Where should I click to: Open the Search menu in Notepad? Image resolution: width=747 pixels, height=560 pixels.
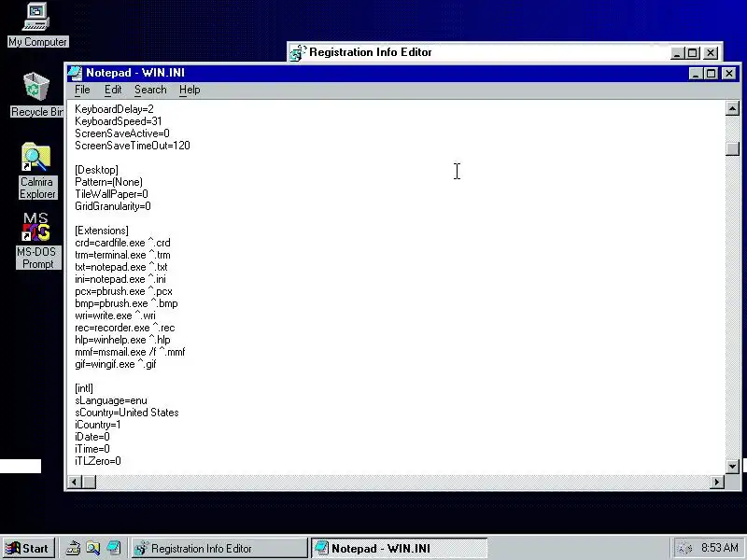point(150,90)
